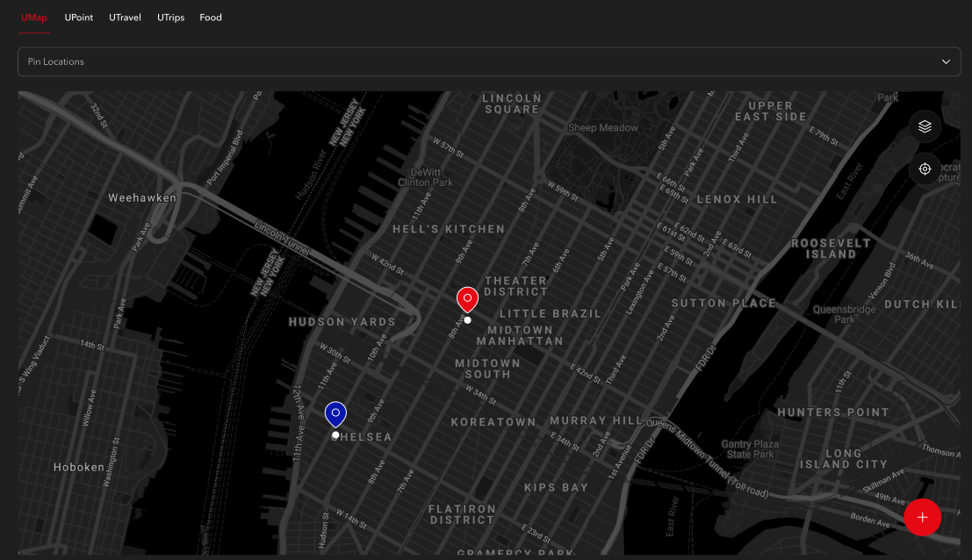Center map on my current location
The width and height of the screenshot is (972, 560).
tap(925, 169)
